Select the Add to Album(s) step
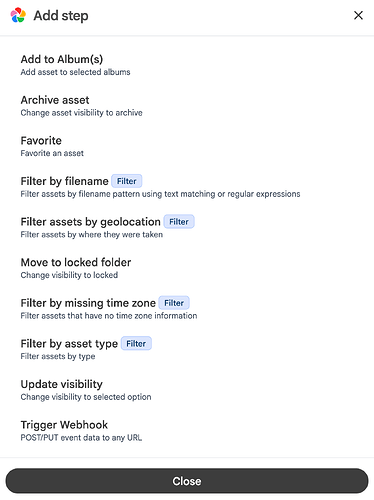Image resolution: width=374 pixels, height=500 pixels. pyautogui.click(x=187, y=65)
